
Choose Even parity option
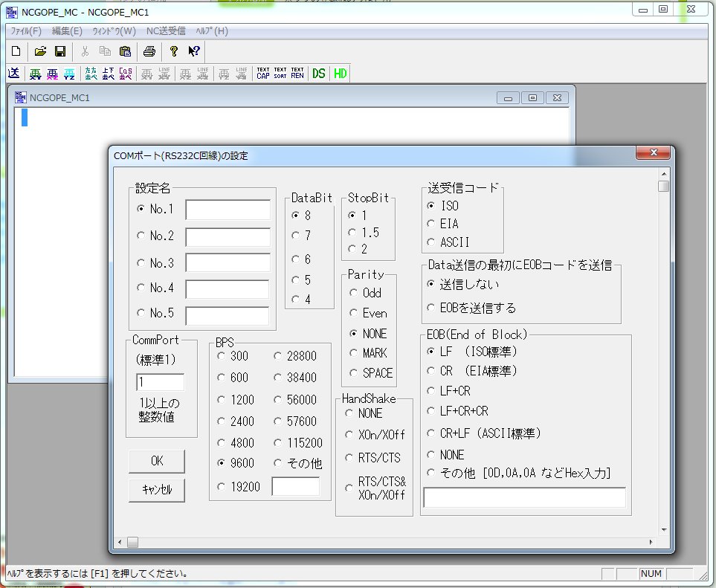pyautogui.click(x=352, y=314)
